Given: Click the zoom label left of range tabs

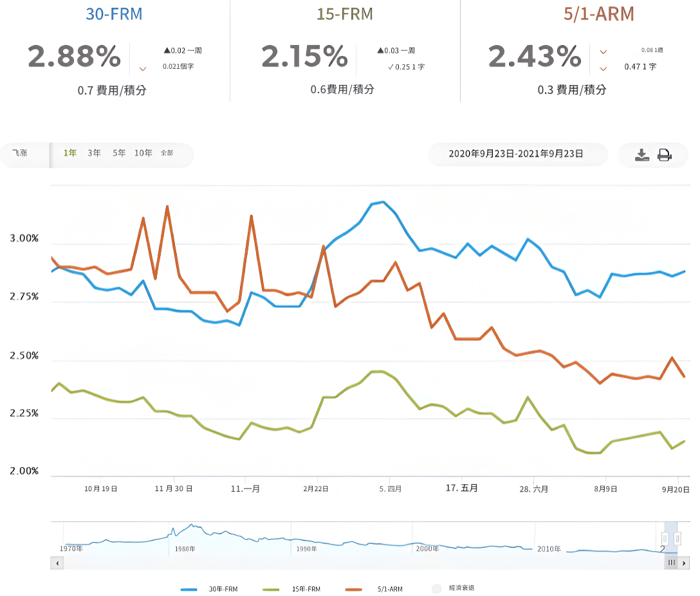Looking at the screenshot, I should [x=20, y=153].
